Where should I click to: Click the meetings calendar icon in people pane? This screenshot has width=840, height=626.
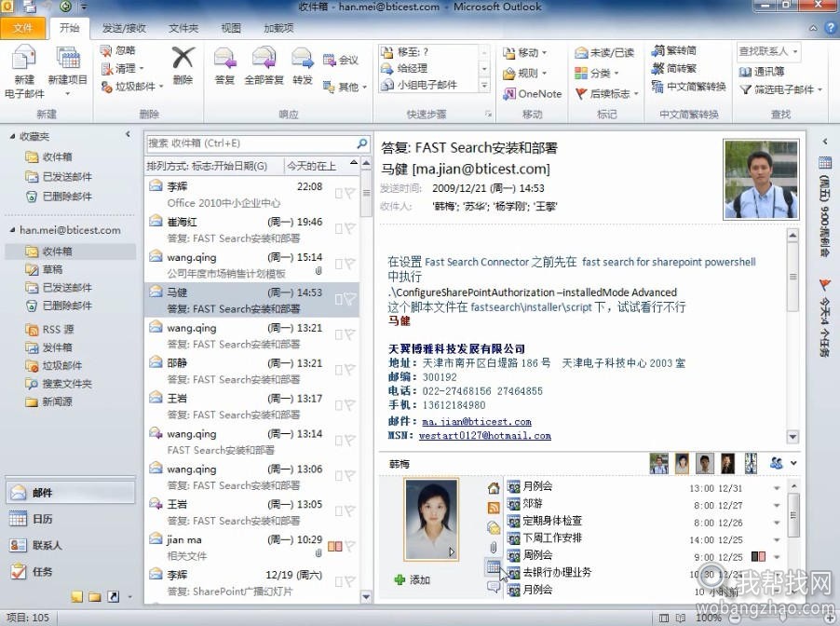494,566
